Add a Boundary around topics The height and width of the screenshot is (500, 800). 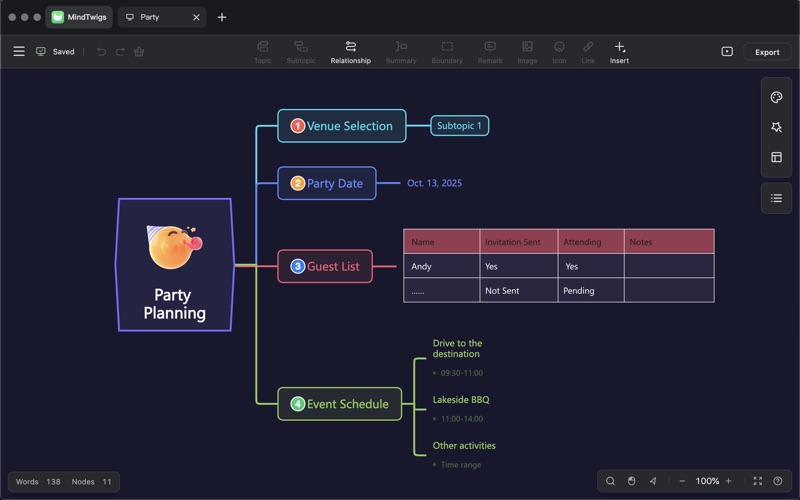pyautogui.click(x=447, y=53)
